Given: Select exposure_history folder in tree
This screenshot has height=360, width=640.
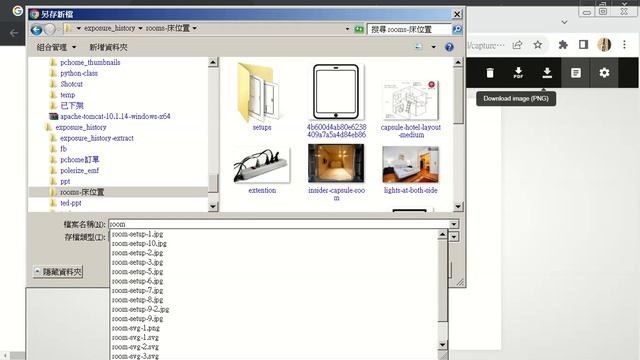Looking at the screenshot, I should tap(80, 127).
